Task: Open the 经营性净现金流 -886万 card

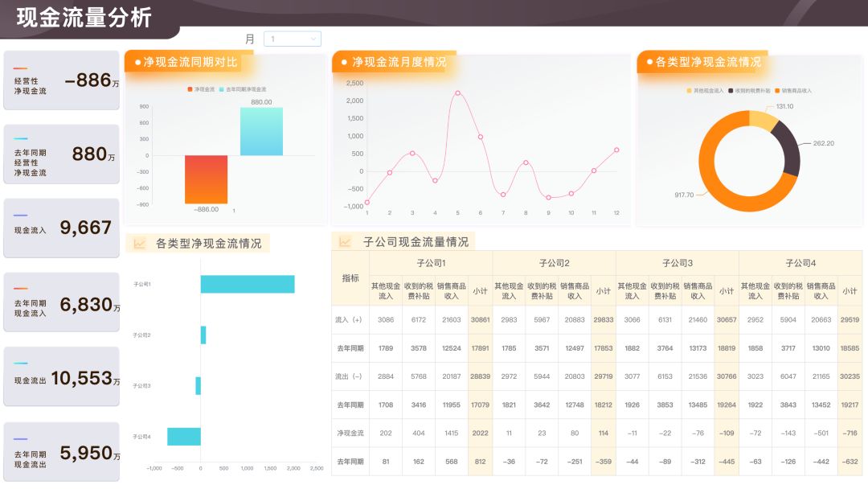Action: (x=61, y=80)
